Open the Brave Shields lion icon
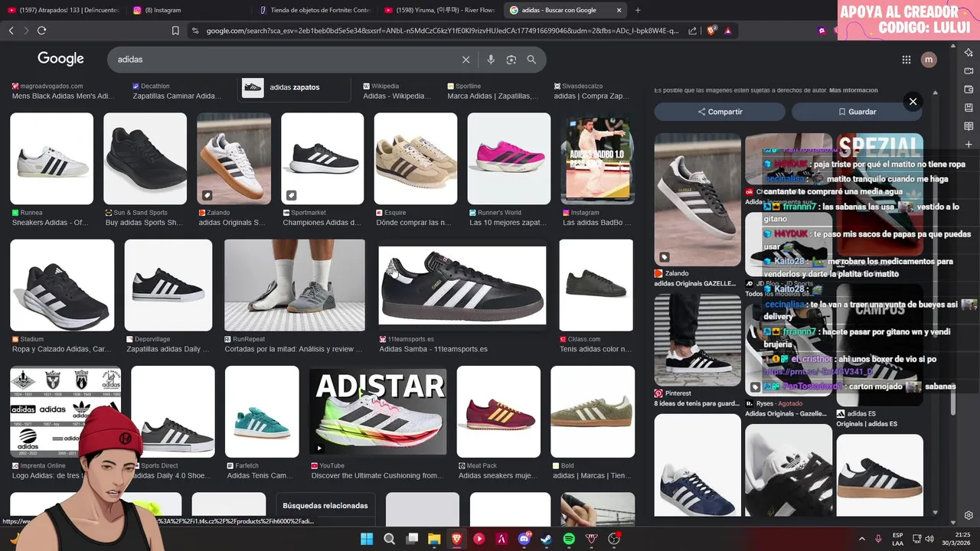The height and width of the screenshot is (551, 980). coord(711,31)
